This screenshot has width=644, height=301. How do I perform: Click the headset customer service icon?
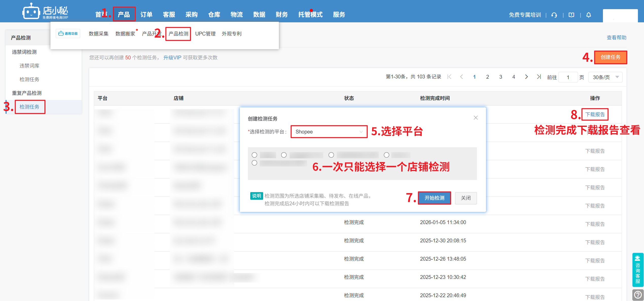point(554,15)
